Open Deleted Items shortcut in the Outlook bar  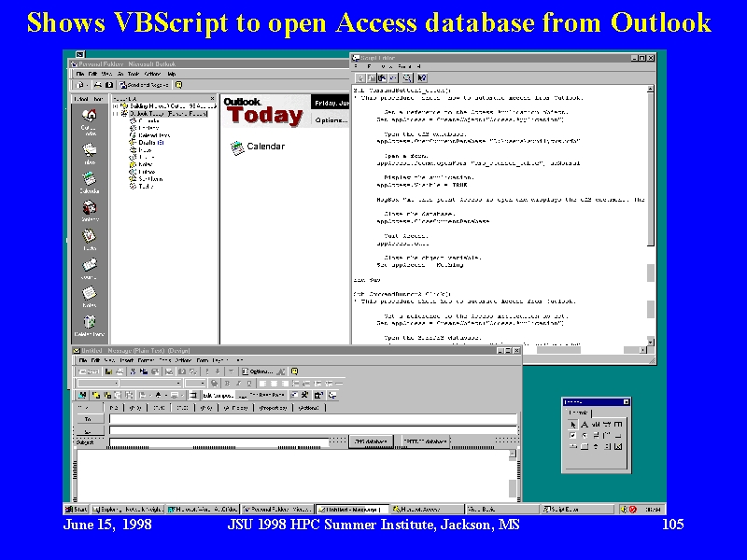pos(89,325)
